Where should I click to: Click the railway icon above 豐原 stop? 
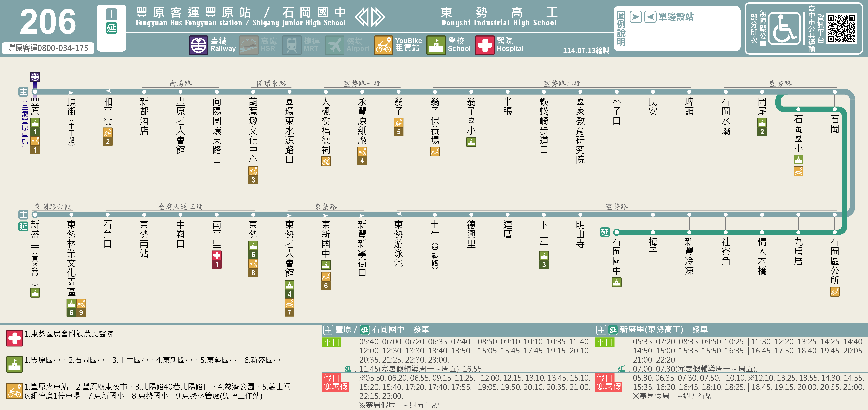tap(35, 77)
